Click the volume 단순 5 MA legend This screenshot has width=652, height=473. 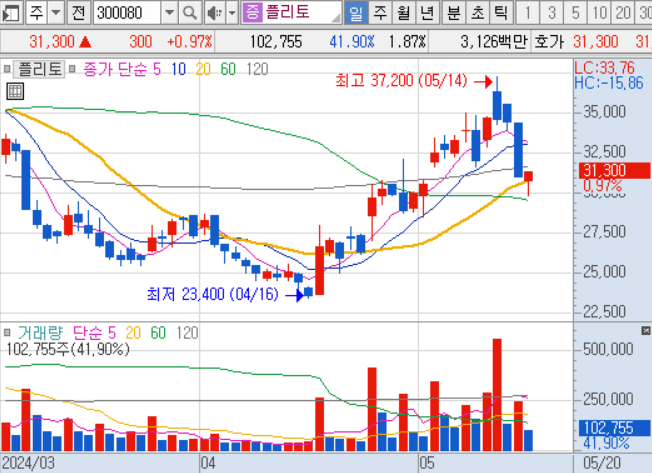94,333
